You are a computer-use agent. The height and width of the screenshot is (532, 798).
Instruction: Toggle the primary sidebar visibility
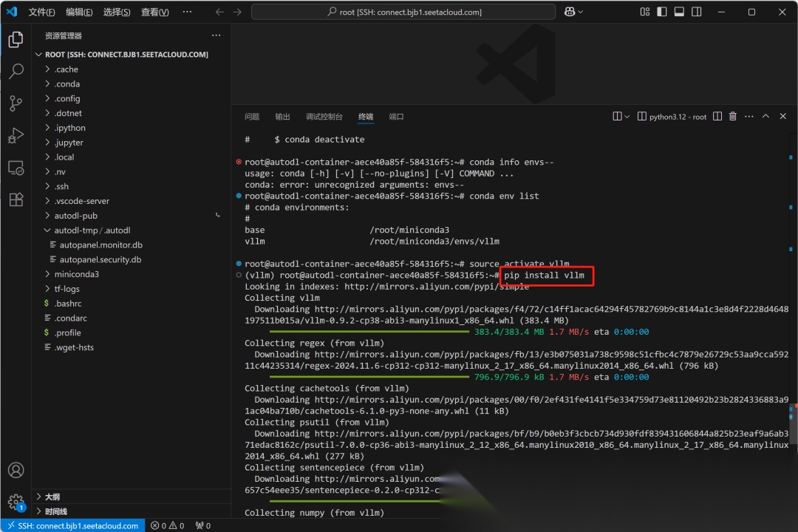coord(661,12)
